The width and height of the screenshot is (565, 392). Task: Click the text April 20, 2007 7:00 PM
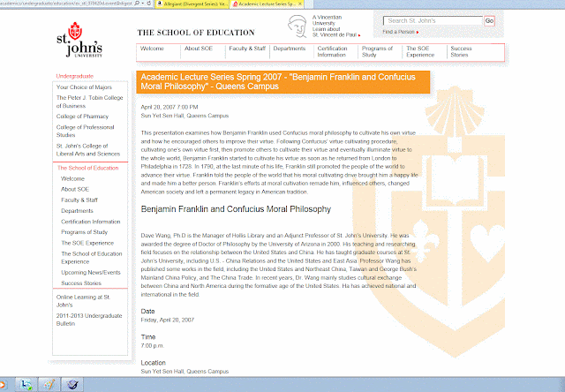click(169, 108)
